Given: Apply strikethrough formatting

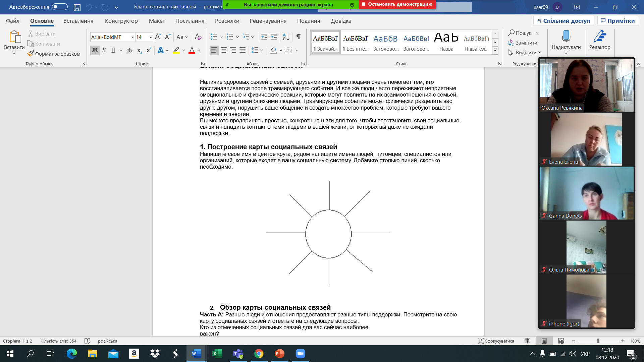Looking at the screenshot, I should (x=129, y=50).
